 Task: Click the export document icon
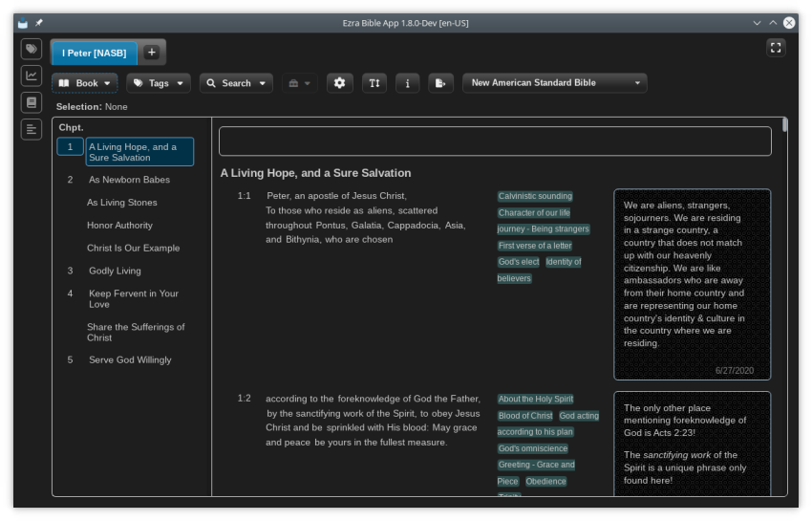point(440,83)
